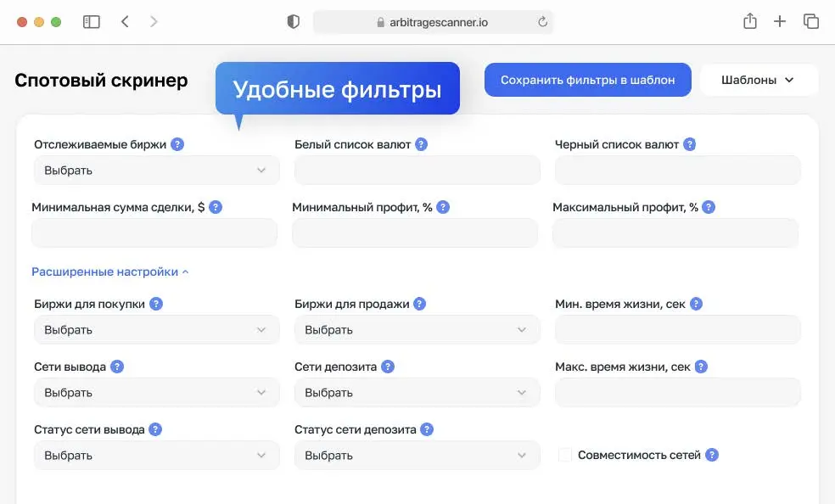Viewport: 835px width, 504px height.
Task: Click privacy shield icon near address bar
Action: pos(294,22)
